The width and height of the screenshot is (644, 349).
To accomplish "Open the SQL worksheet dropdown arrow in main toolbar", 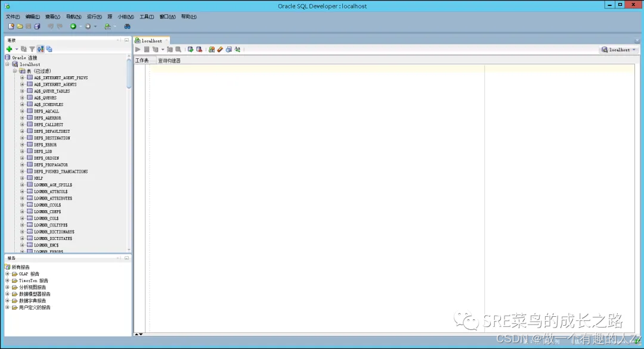I will pos(114,26).
